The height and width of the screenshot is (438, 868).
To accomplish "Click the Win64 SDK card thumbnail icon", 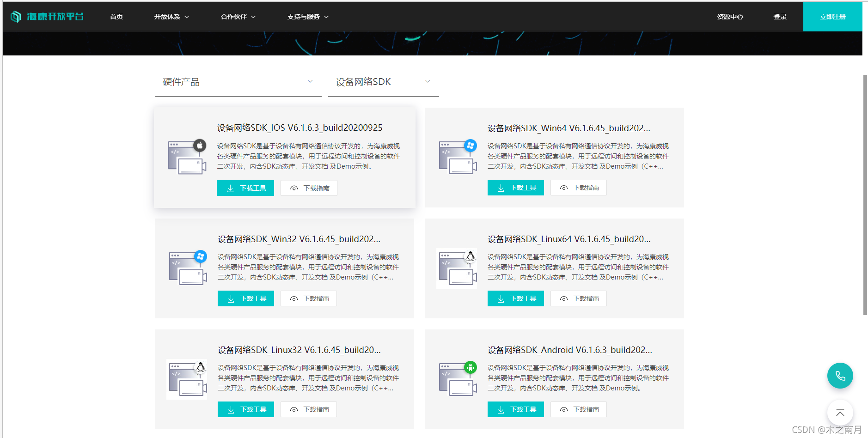I will [x=458, y=157].
